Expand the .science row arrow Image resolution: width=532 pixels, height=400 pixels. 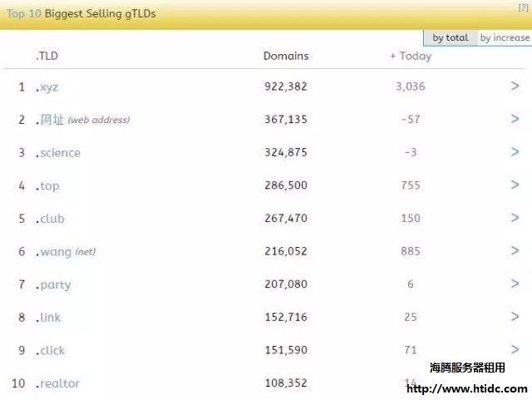515,152
